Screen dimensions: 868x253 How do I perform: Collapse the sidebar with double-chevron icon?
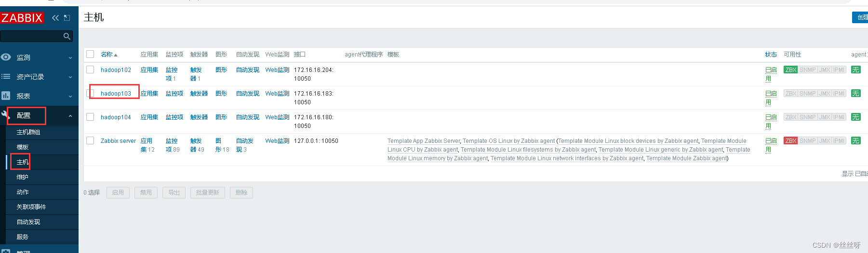55,18
